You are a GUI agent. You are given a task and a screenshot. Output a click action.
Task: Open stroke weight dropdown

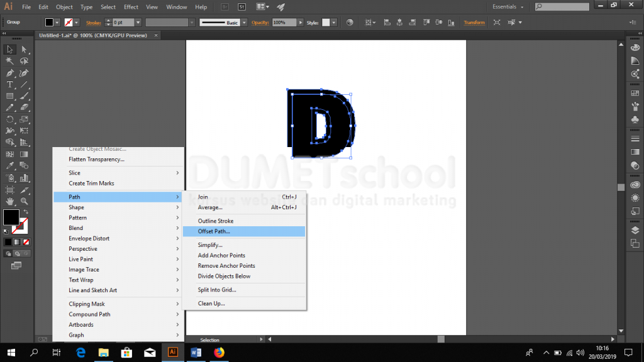pyautogui.click(x=138, y=23)
